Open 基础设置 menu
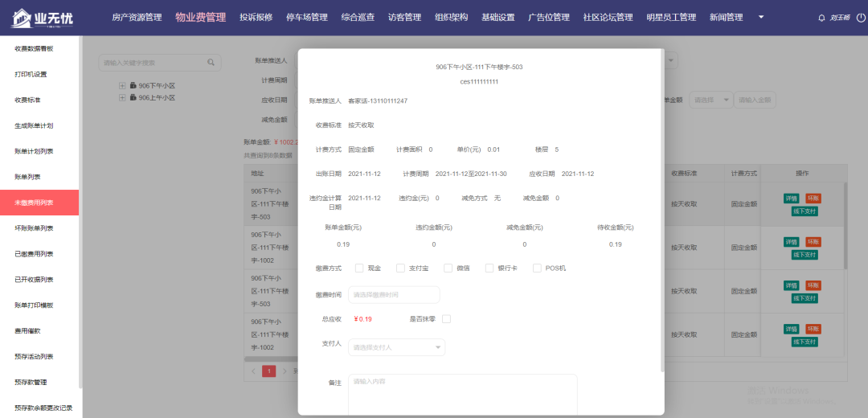 click(498, 18)
